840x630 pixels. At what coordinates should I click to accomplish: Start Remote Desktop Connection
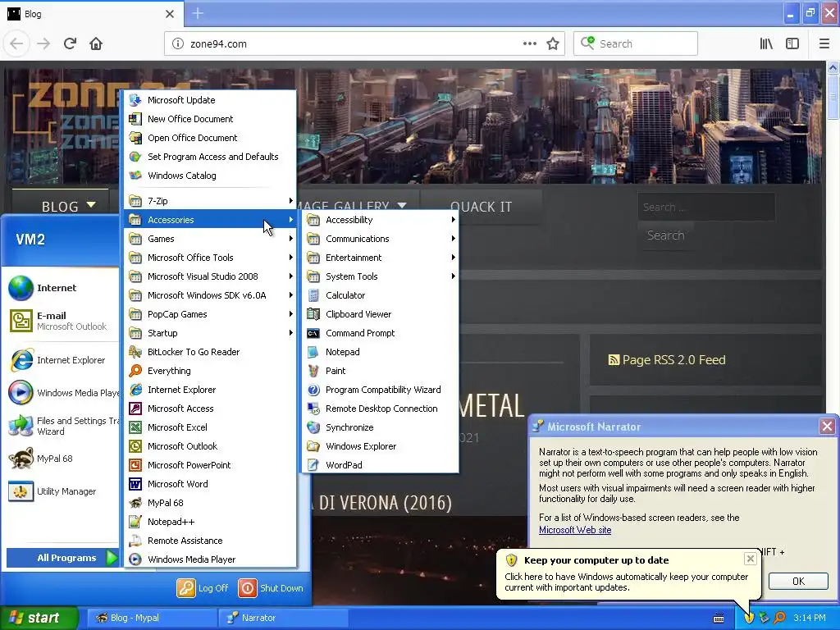380,409
